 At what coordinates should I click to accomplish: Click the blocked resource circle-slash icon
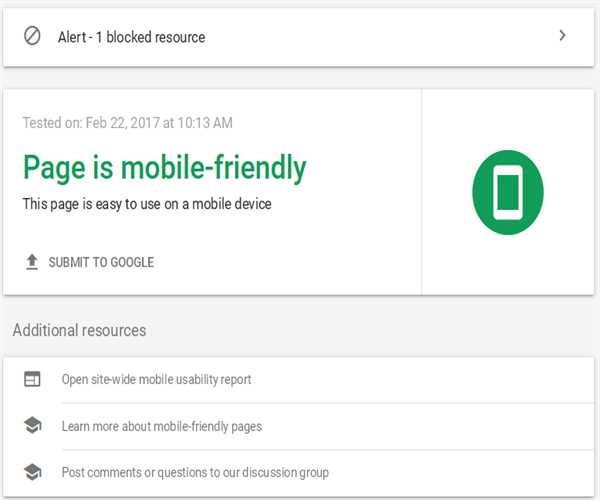click(32, 36)
